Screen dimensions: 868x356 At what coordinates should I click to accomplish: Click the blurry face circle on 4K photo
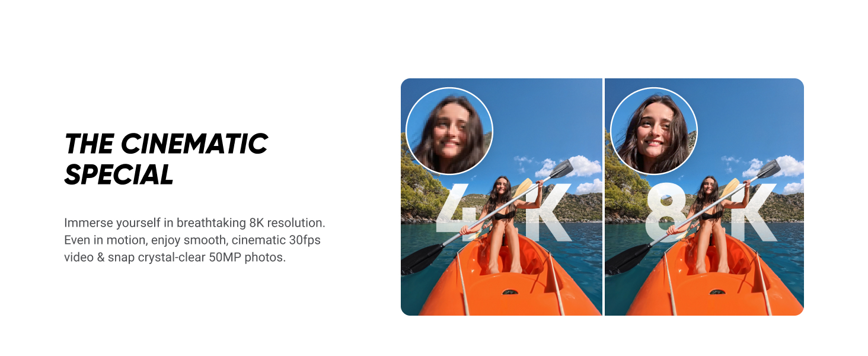point(449,131)
